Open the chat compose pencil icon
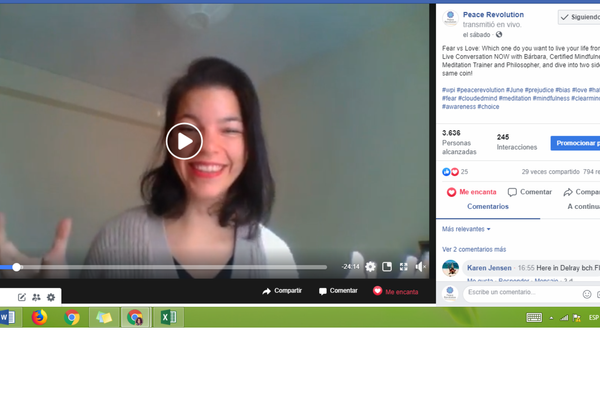The height and width of the screenshot is (400, 600). 22,297
